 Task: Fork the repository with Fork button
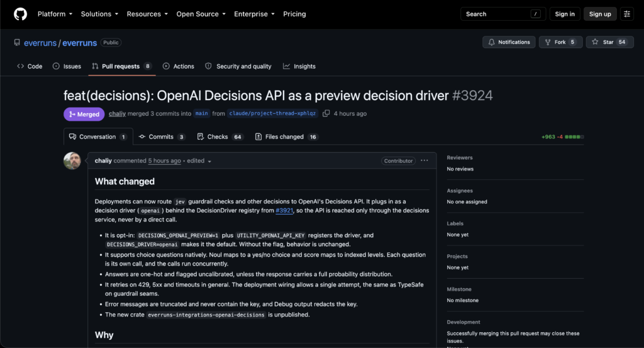pos(560,42)
